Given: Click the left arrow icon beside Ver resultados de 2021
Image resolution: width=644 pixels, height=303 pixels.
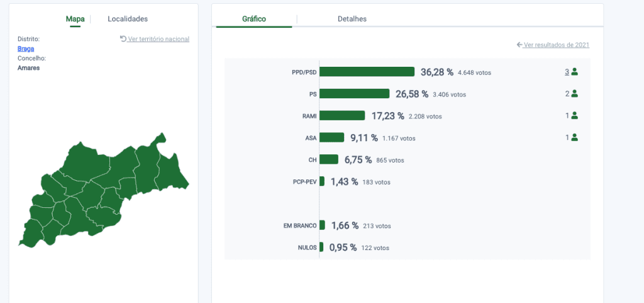Looking at the screenshot, I should (x=519, y=44).
